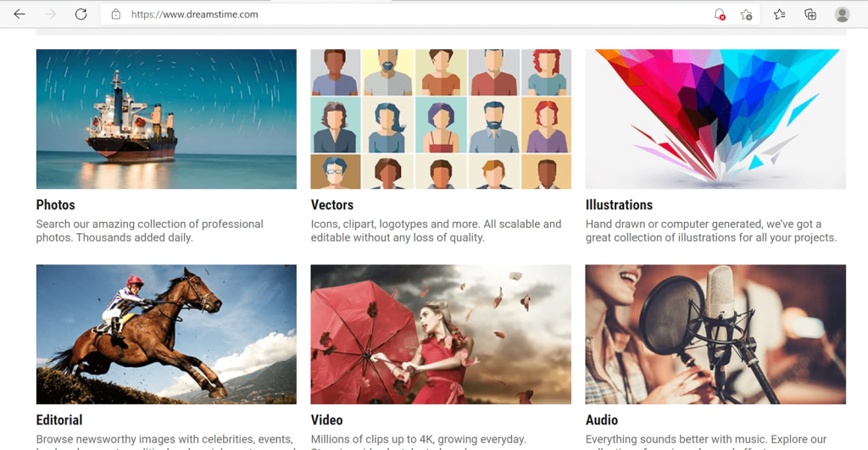Click the ship photo thumbnail

coord(166,119)
